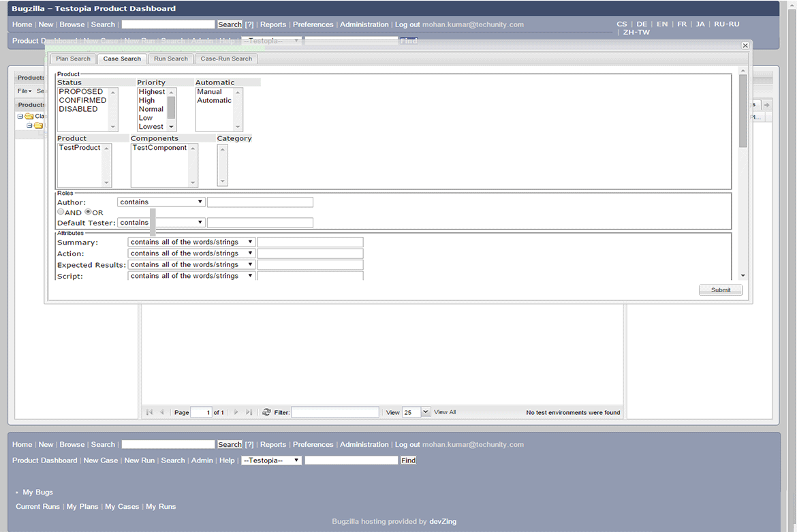Screen dimensions: 797x532
Task: Click the search help [?] link at top
Action: pos(249,25)
